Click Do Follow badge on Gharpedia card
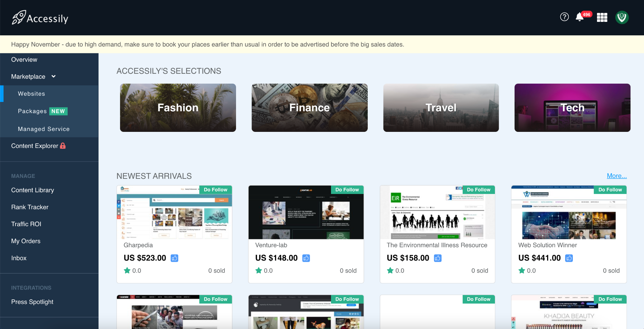Viewport: 644px width, 329px height. point(215,190)
